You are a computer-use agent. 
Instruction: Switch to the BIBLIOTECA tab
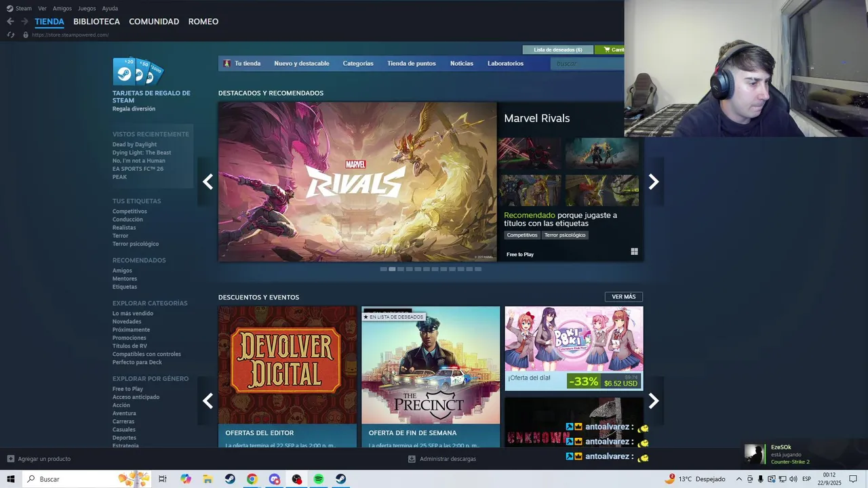click(x=96, y=22)
